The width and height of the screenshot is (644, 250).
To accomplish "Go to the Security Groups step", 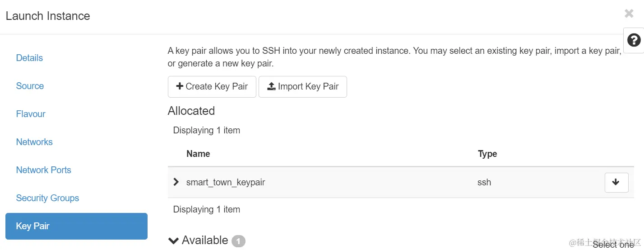I will 47,198.
